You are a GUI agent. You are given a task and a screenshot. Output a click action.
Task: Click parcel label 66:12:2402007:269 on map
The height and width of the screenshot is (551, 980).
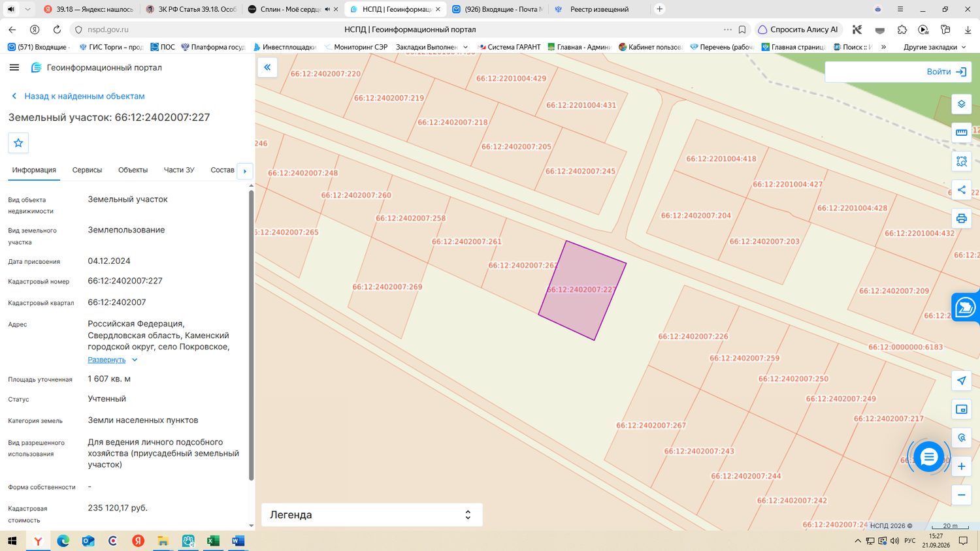387,287
